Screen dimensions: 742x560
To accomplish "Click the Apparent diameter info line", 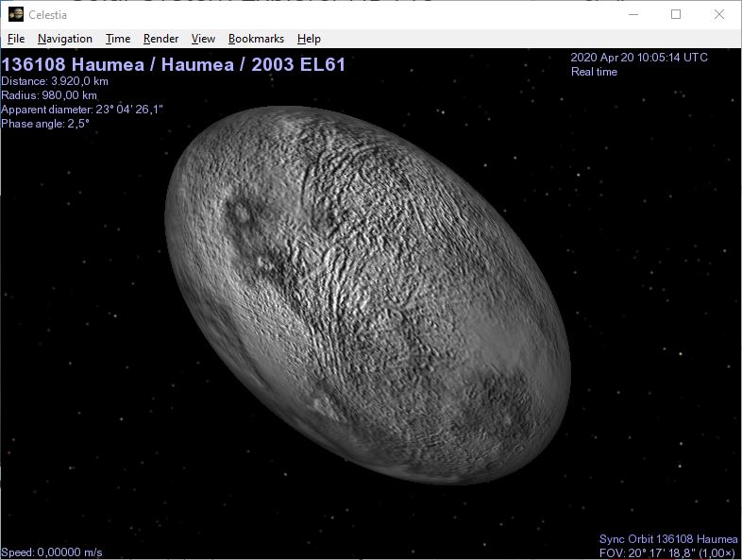I will (82, 110).
